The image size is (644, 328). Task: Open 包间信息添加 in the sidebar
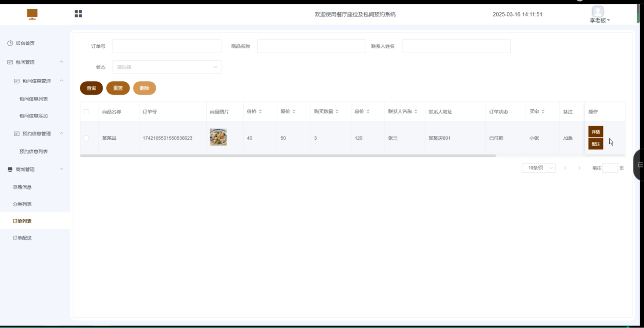[35, 116]
